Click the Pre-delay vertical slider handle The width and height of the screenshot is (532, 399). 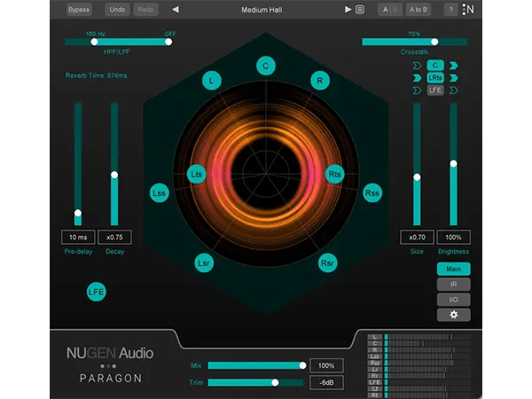78,213
